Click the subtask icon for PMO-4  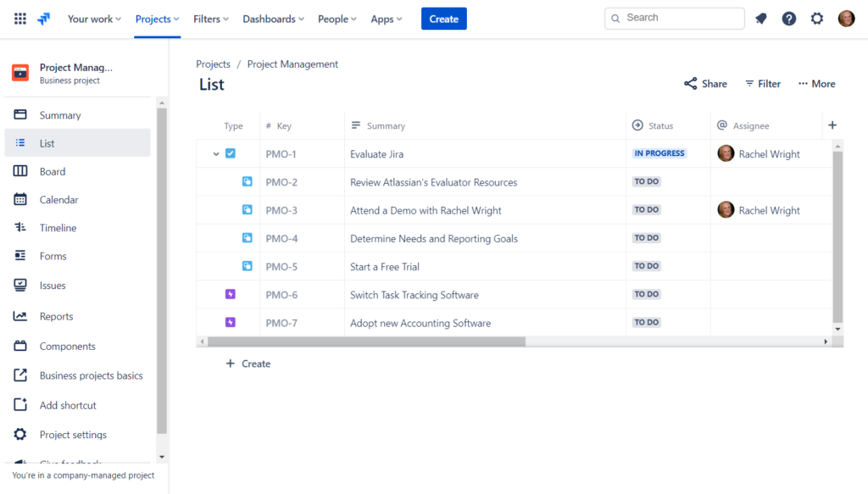(247, 238)
